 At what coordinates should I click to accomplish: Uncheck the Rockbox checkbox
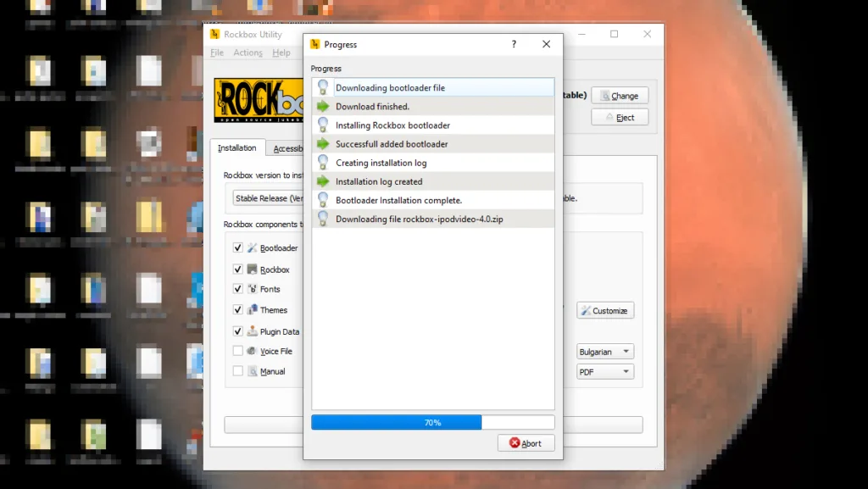click(238, 270)
